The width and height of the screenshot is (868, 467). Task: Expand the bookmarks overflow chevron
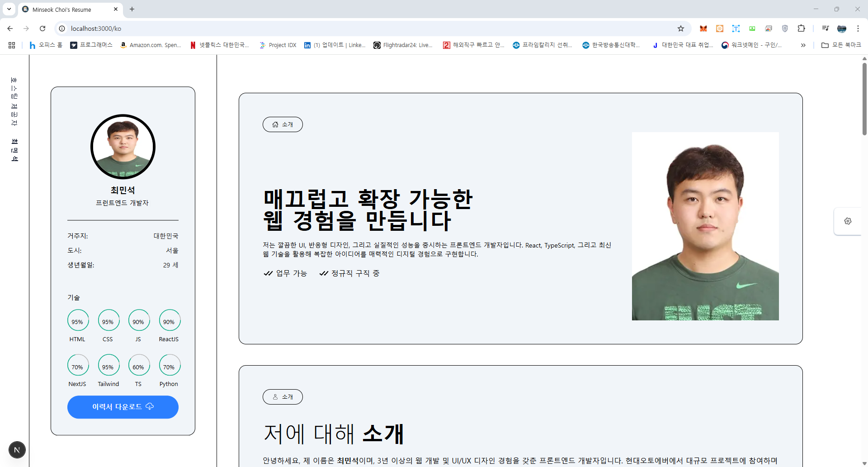(x=803, y=45)
